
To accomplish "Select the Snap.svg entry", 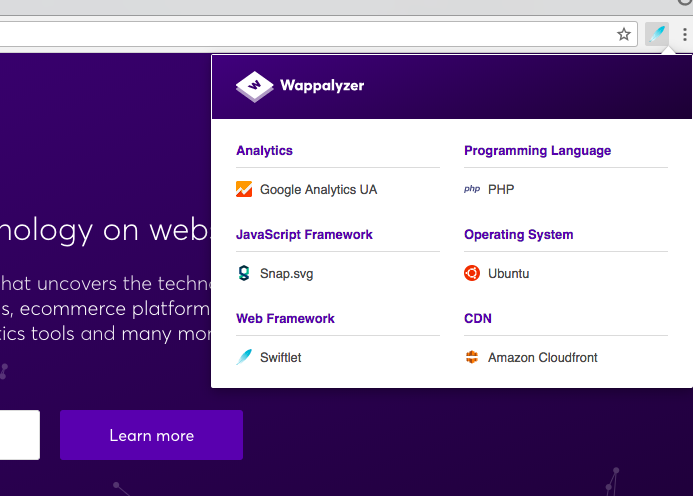I will pos(286,274).
